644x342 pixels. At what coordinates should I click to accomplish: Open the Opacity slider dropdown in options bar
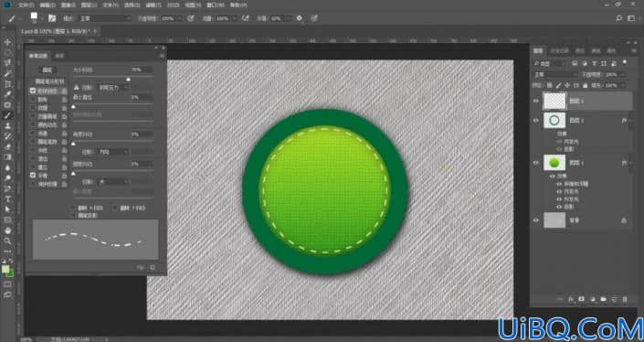pos(179,18)
